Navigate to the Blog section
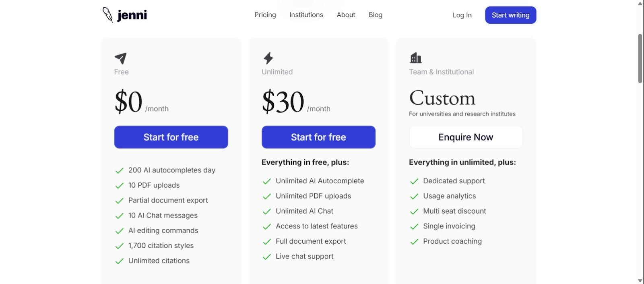Screen dimensions: 644x284 (375, 15)
